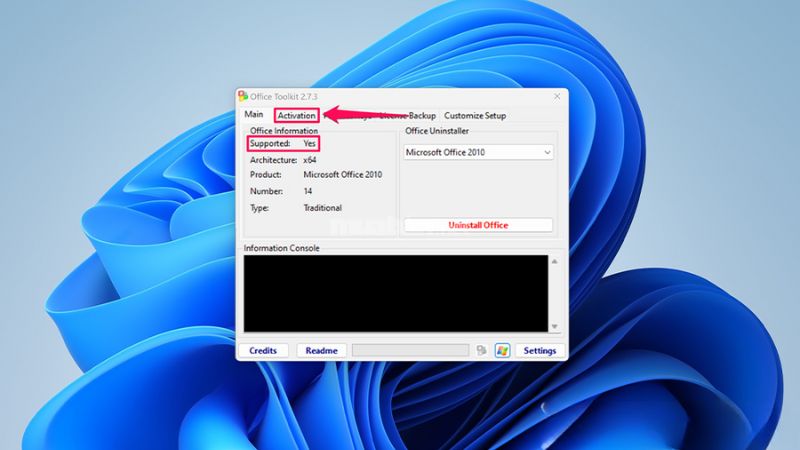Viewport: 800px width, 450px height.
Task: Close the Office Toolkit window
Action: tap(556, 96)
